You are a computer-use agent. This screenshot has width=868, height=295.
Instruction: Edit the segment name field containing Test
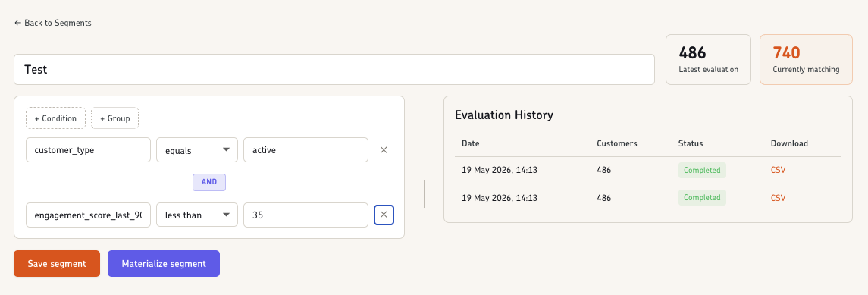click(334, 69)
